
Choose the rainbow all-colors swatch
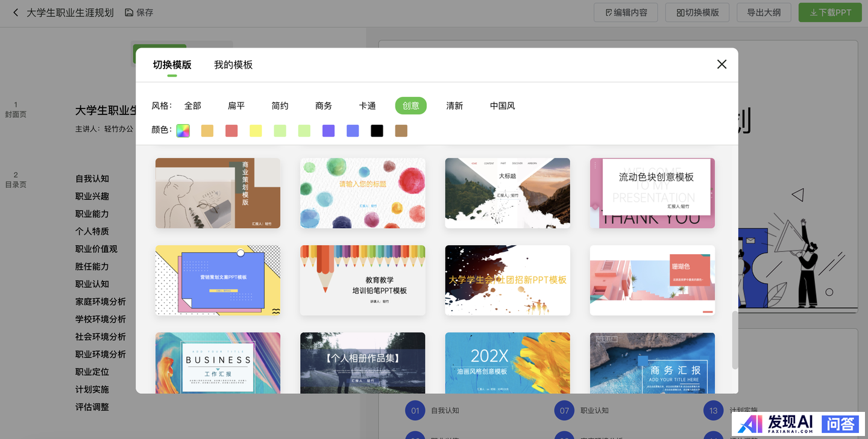pos(183,131)
